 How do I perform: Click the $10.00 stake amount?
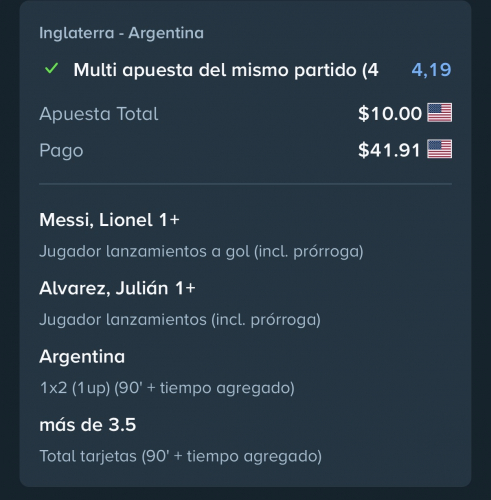(390, 113)
